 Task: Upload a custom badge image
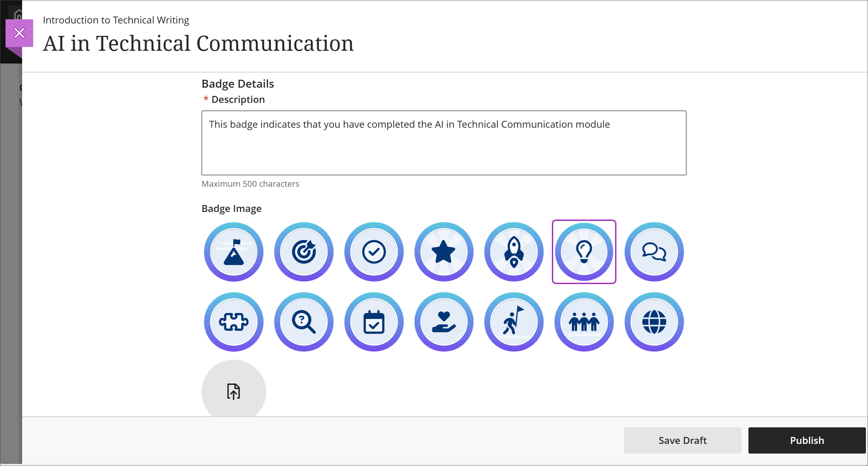pyautogui.click(x=234, y=391)
